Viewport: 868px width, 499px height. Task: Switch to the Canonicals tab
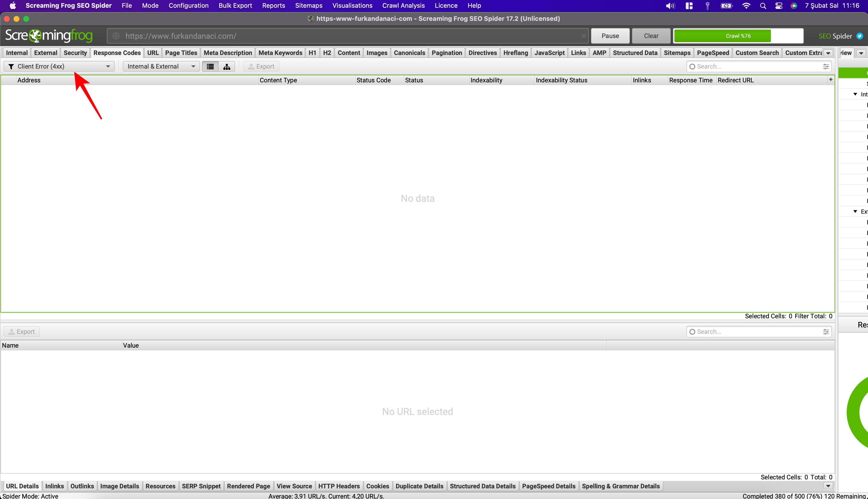point(409,53)
